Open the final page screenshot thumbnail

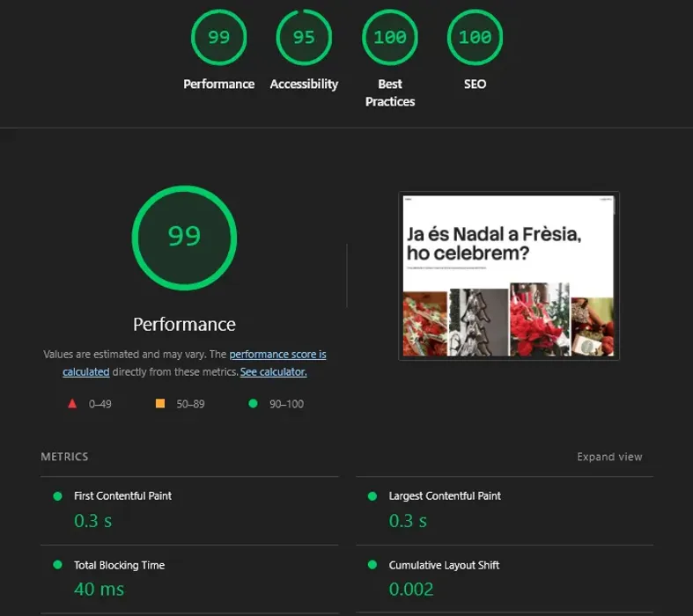(509, 276)
